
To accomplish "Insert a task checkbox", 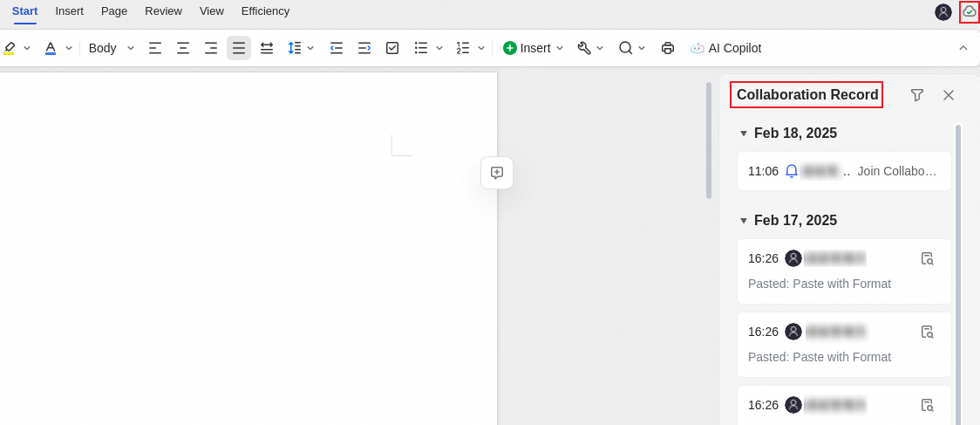I will pos(392,48).
